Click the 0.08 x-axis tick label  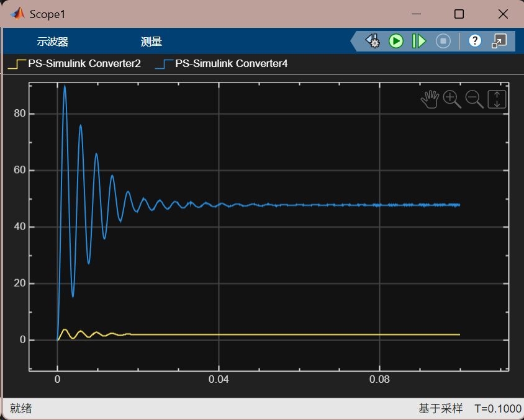tap(379, 379)
